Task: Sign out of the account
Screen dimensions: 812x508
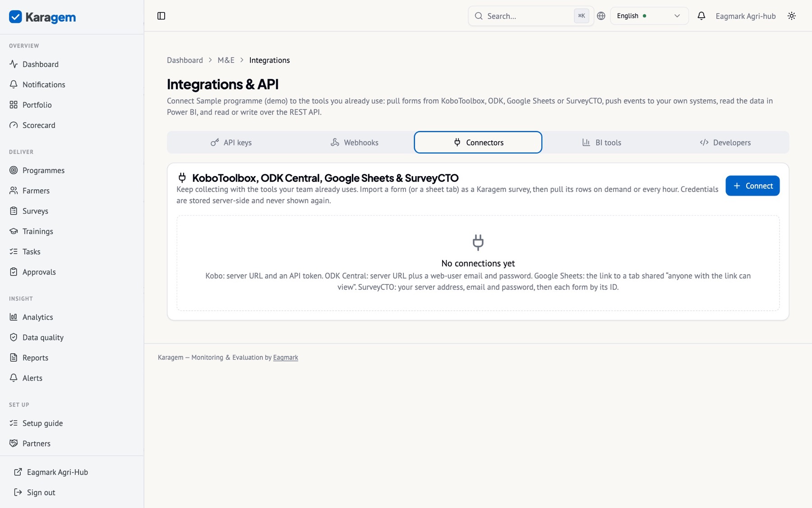Action: 41,492
